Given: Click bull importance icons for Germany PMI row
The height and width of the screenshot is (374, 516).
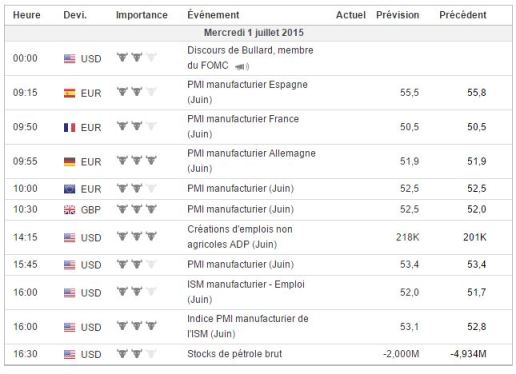Looking at the screenshot, I should tap(137, 161).
